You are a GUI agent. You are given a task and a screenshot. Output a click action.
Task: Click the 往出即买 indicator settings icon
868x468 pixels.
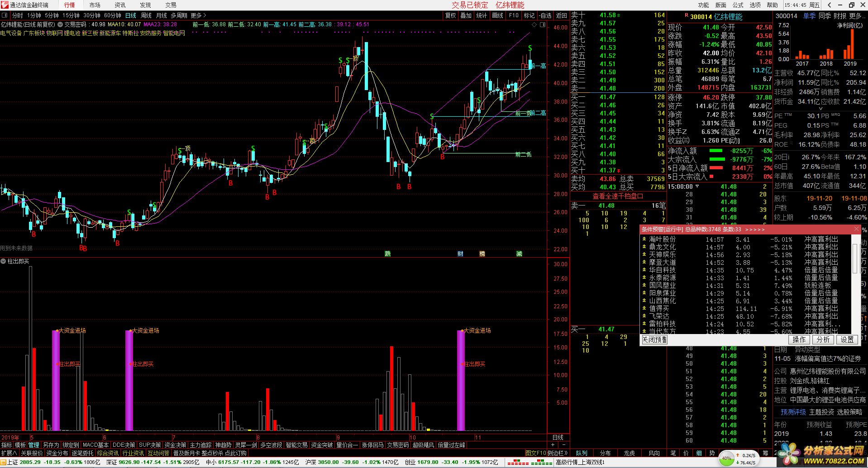pyautogui.click(x=3, y=261)
